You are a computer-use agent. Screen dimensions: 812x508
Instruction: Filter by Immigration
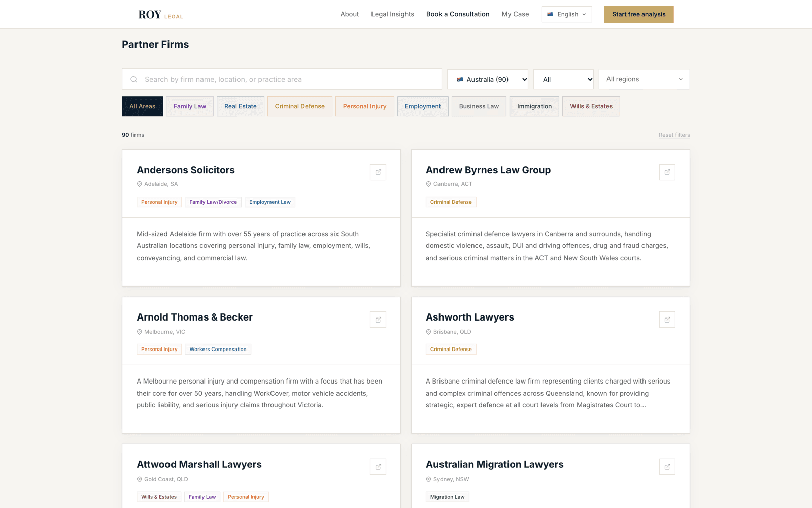point(534,106)
